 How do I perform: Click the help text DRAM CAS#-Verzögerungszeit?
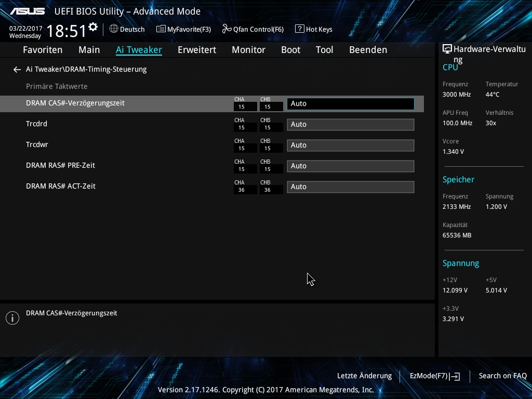72,313
